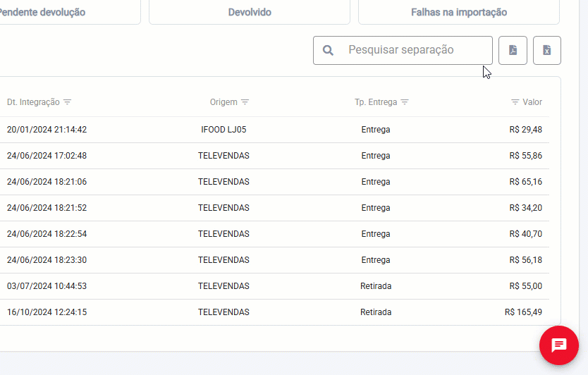588x375 pixels.
Task: Switch to Falhas na importação tab
Action: [458, 12]
